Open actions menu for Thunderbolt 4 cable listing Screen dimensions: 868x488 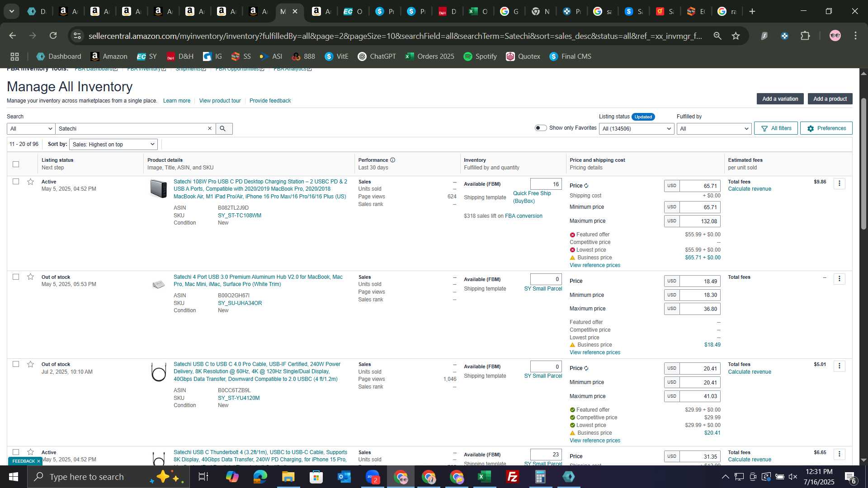[840, 454]
